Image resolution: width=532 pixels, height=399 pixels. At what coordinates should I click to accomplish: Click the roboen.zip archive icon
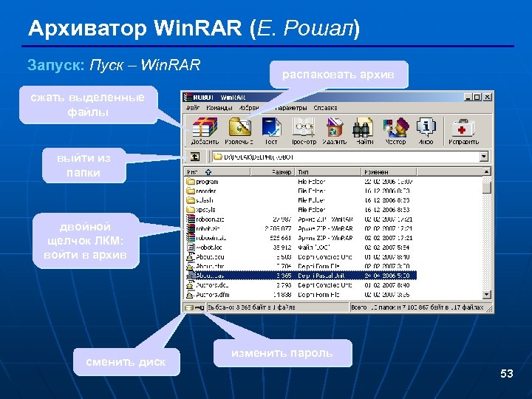191,219
